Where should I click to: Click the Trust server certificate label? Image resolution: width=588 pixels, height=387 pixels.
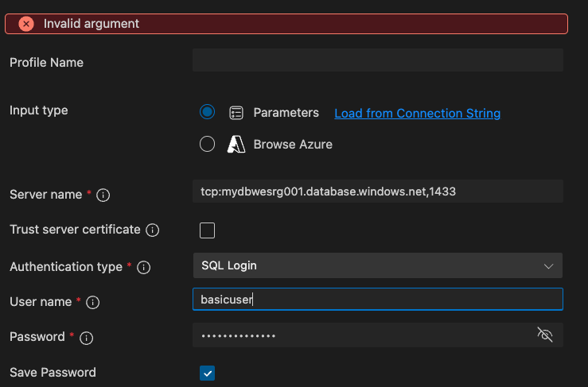coord(75,230)
